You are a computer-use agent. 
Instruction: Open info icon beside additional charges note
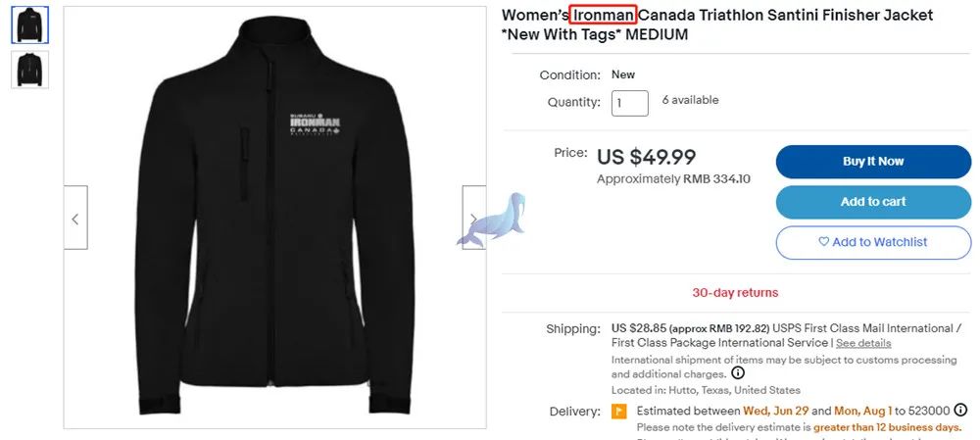pos(738,373)
